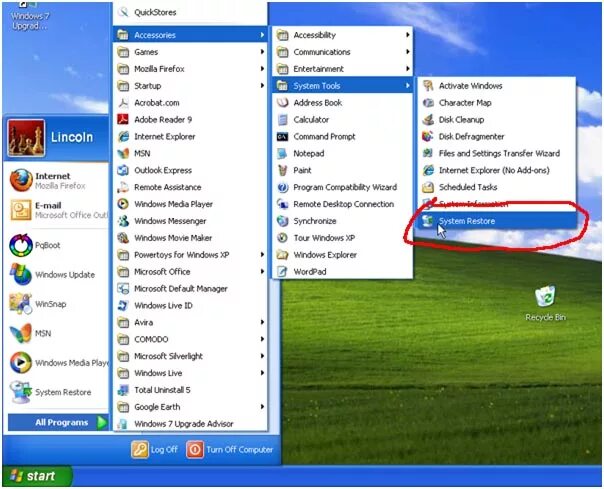Open Notepad icon
The height and width of the screenshot is (489, 604).
click(x=283, y=153)
